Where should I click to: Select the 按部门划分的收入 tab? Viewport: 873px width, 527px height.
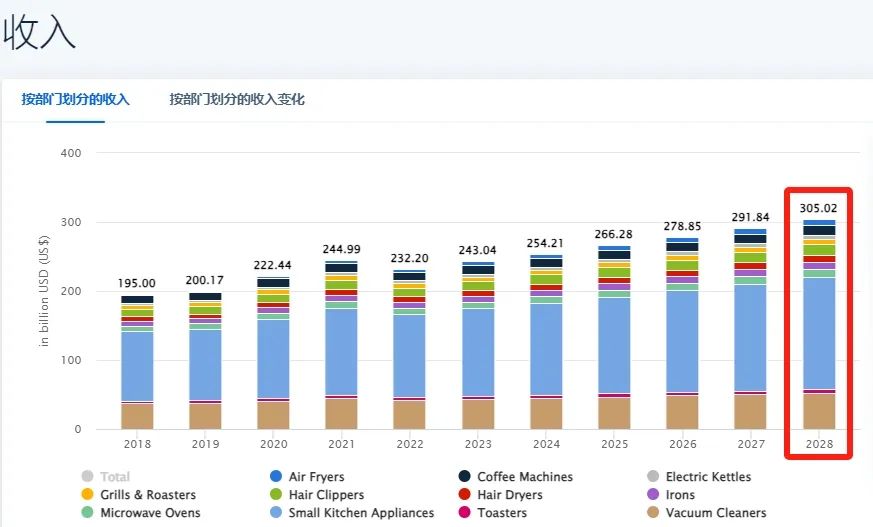[x=75, y=99]
